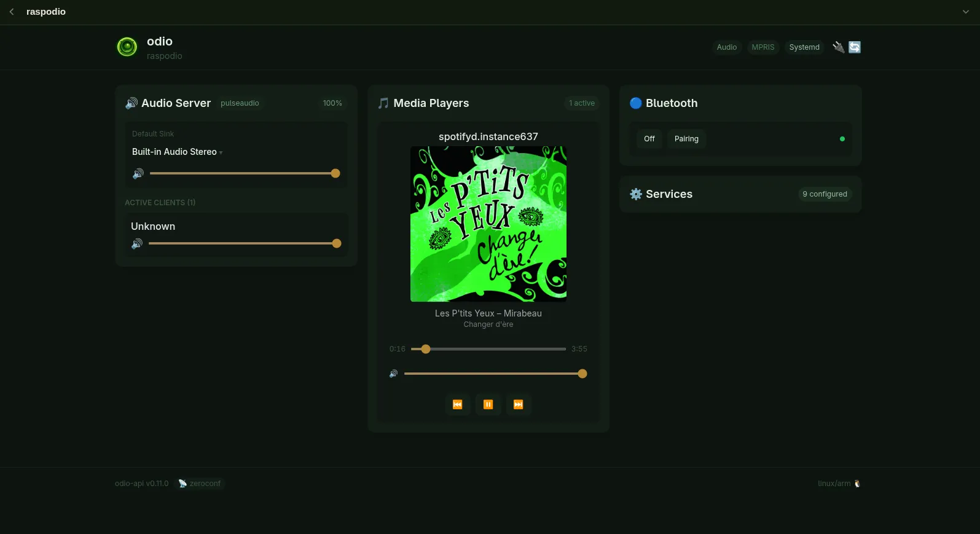980x534 pixels.
Task: Adjust the default sink volume slider
Action: coord(245,173)
